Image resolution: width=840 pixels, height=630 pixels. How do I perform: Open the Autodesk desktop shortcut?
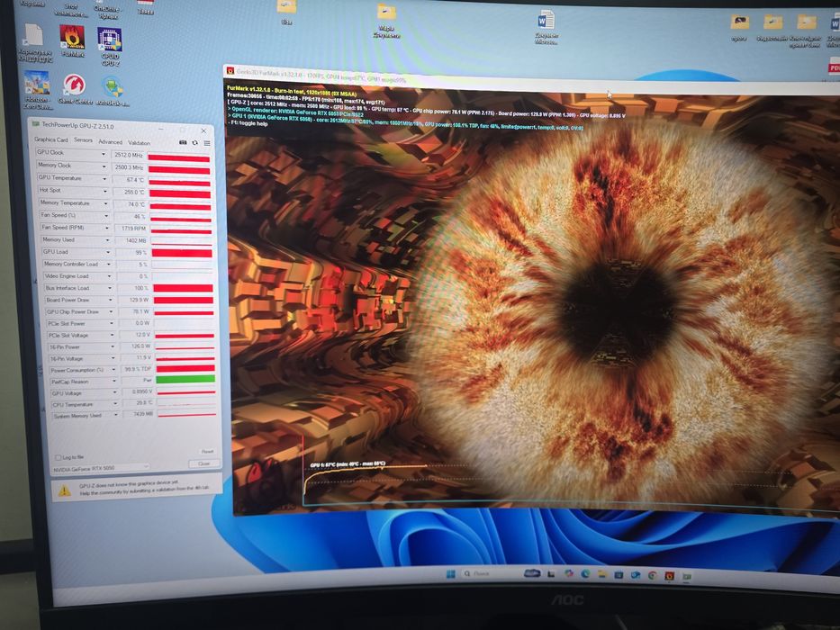coord(113,92)
